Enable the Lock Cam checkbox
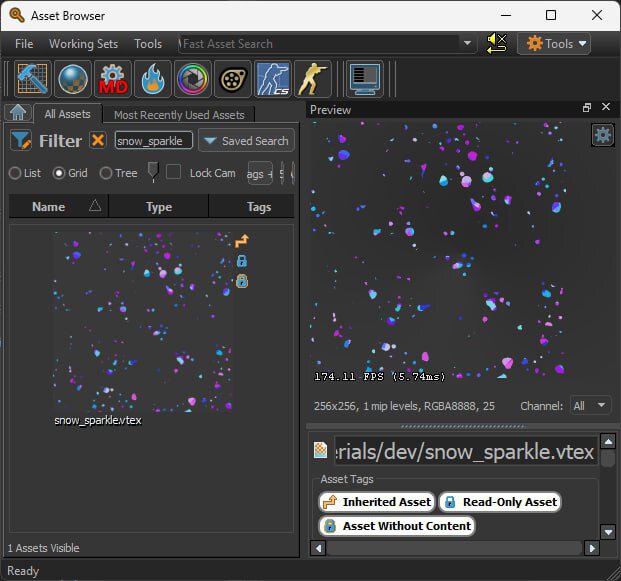Image resolution: width=621 pixels, height=581 pixels. pyautogui.click(x=174, y=173)
